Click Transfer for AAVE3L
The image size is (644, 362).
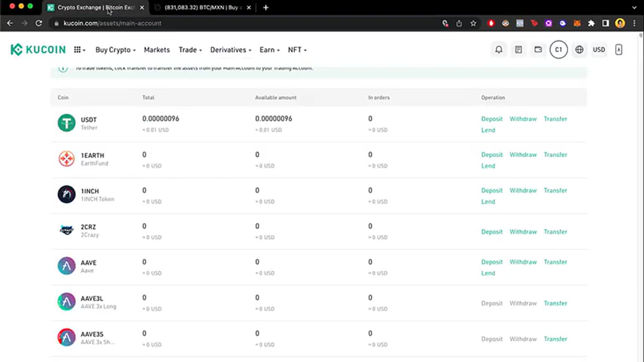555,303
